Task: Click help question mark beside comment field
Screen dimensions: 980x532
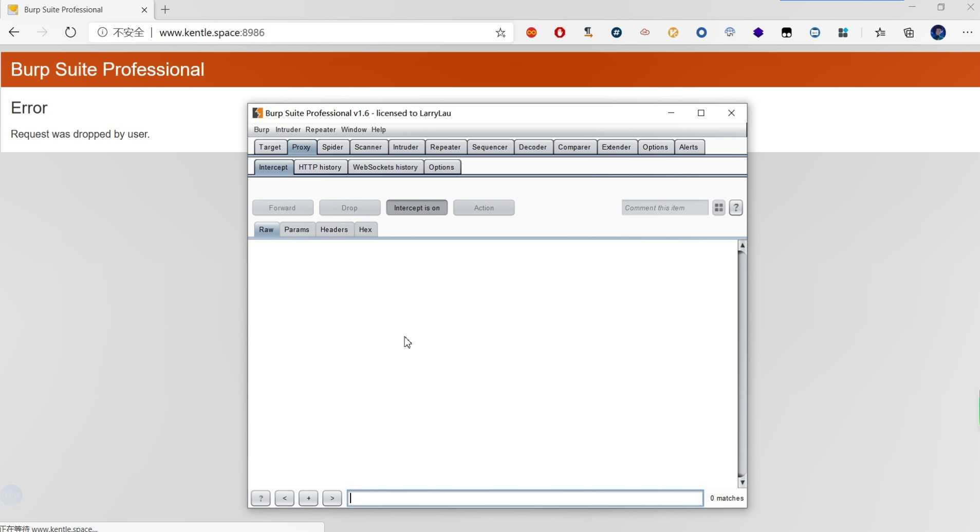Action: 736,208
